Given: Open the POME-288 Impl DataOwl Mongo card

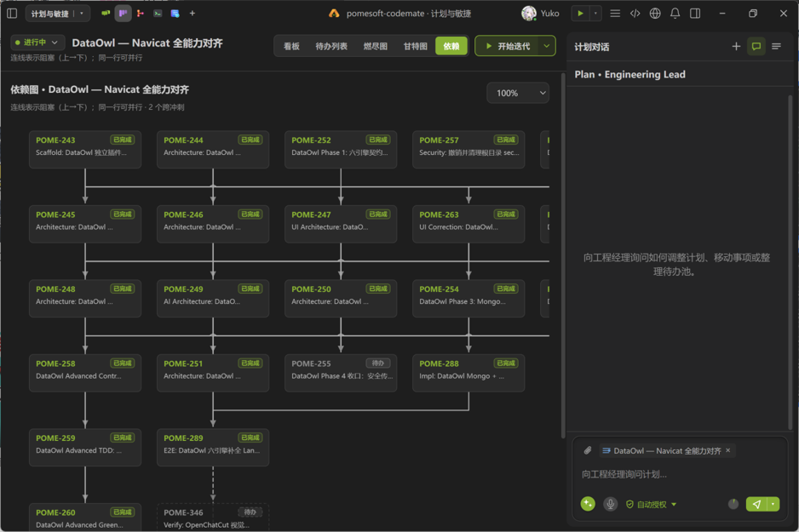Looking at the screenshot, I should (468, 373).
